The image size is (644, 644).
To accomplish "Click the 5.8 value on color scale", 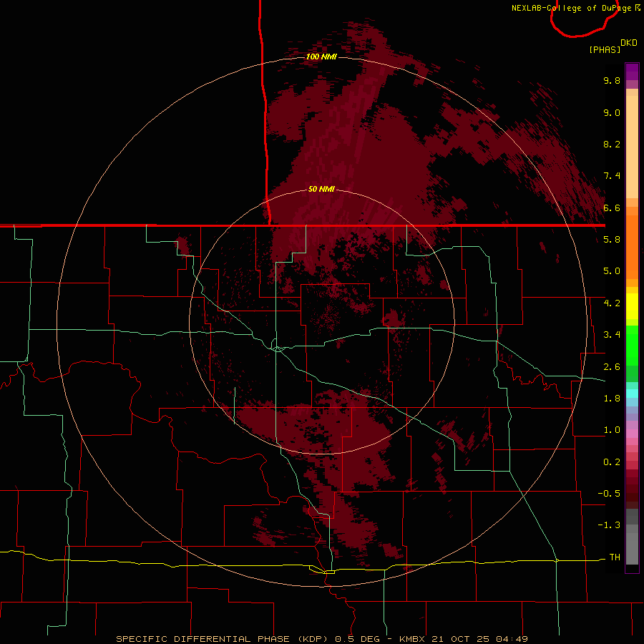I will tap(612, 240).
